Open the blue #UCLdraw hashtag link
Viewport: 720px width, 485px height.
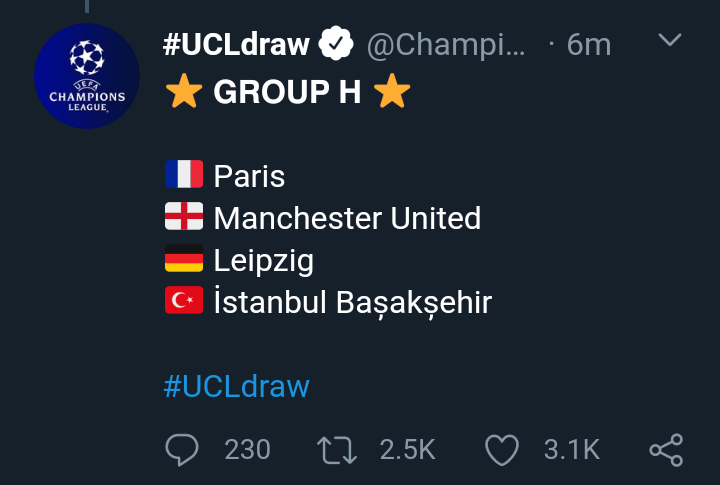click(236, 386)
